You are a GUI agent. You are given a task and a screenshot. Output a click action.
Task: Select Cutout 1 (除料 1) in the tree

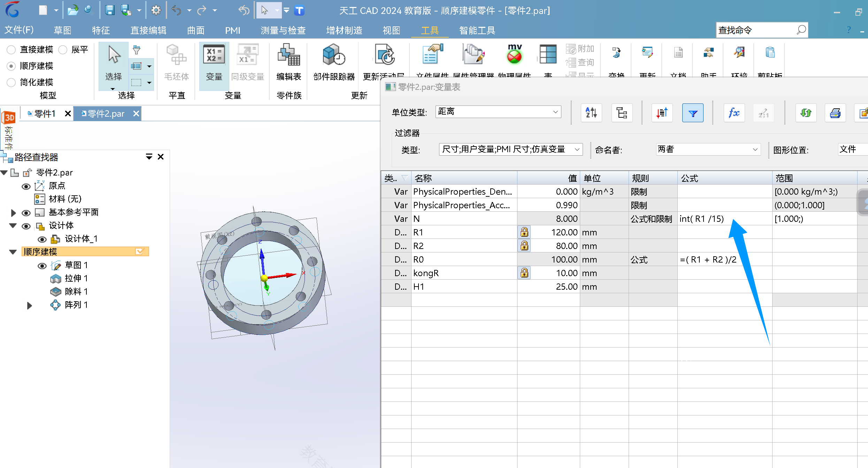tap(76, 291)
